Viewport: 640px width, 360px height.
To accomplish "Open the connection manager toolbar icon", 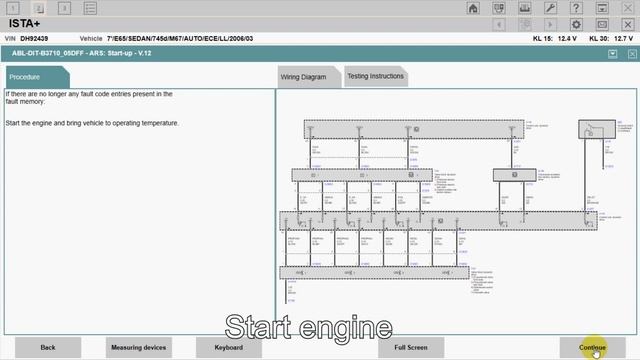I will click(525, 8).
